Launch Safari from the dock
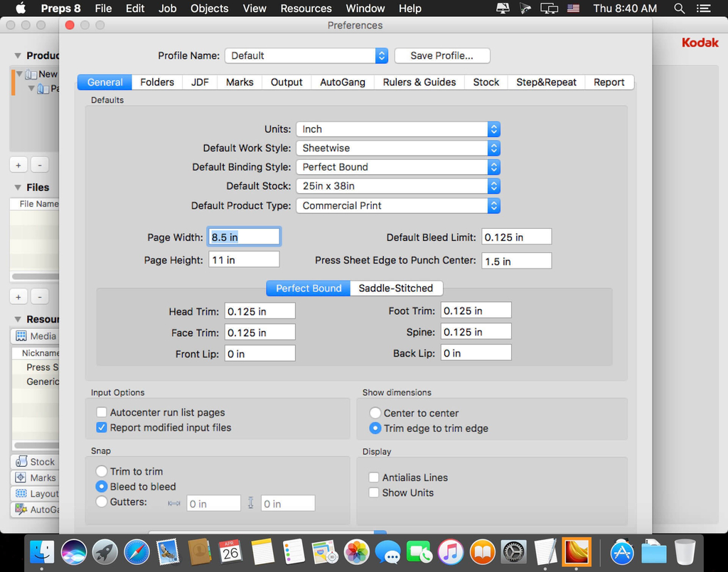728x572 pixels. tap(136, 551)
